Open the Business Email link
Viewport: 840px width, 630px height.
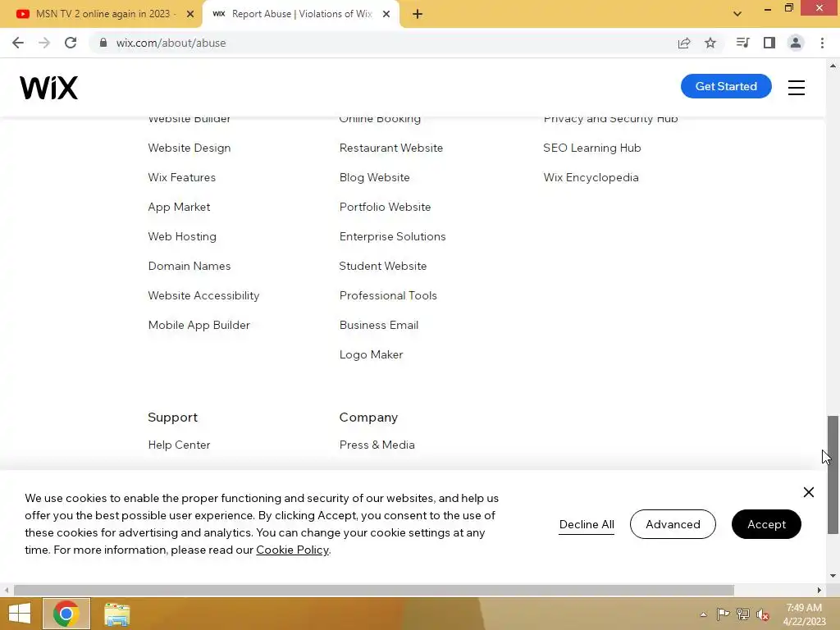(x=379, y=325)
